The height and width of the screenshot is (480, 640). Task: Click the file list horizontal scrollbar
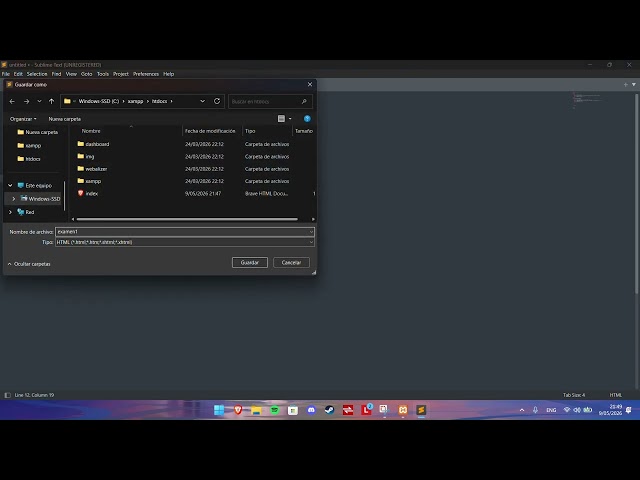click(187, 219)
